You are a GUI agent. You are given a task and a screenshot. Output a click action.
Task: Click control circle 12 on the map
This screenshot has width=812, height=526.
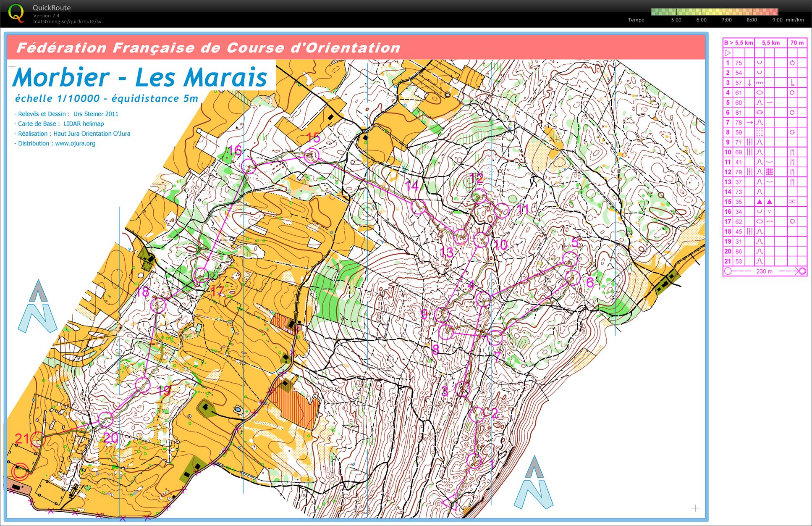pos(479,196)
